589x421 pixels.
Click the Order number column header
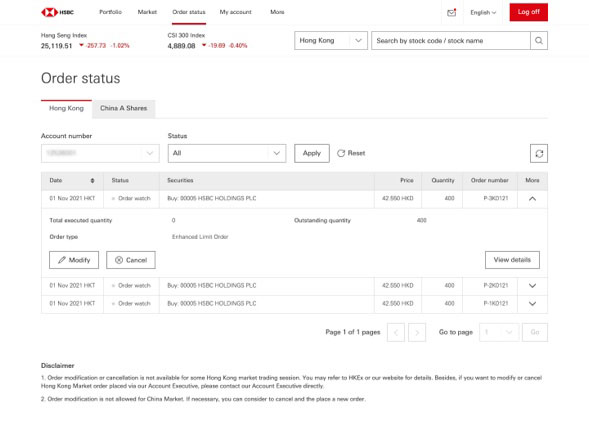pyautogui.click(x=490, y=181)
